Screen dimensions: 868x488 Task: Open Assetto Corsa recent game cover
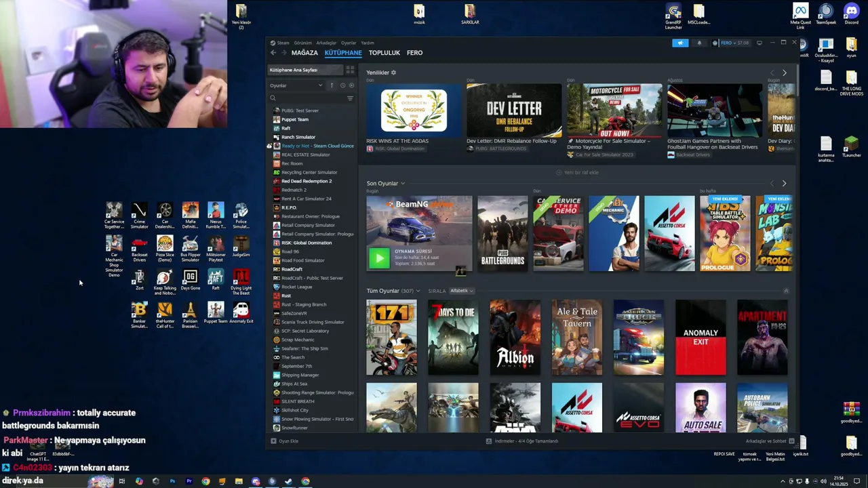pos(669,233)
